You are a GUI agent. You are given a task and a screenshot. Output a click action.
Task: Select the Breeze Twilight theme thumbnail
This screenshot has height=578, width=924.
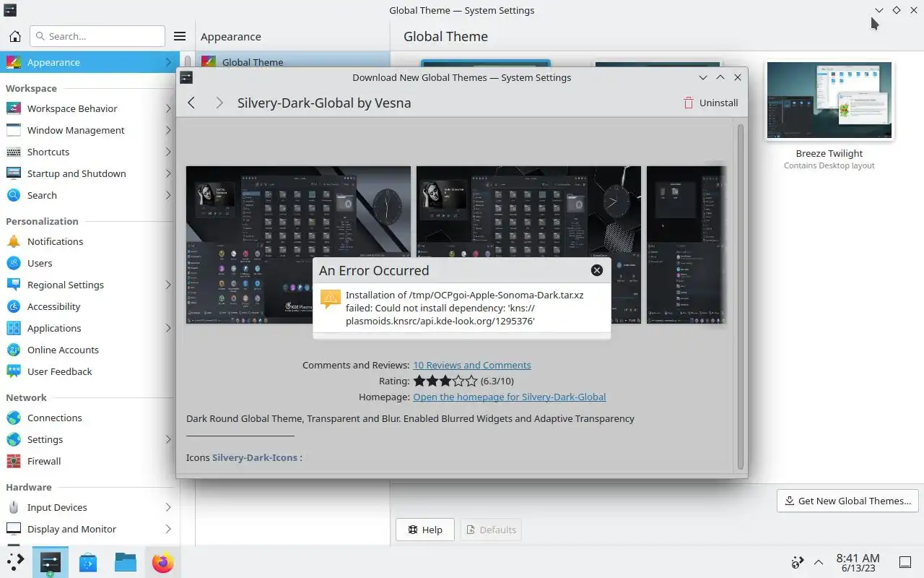tap(829, 100)
